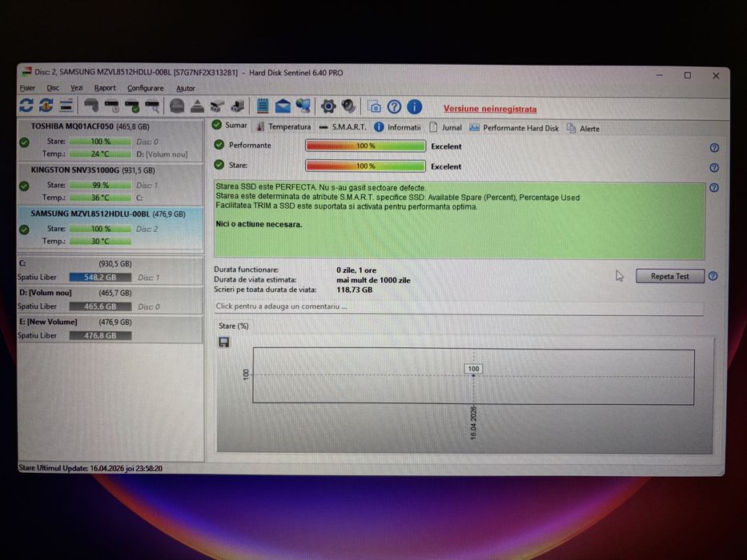Image resolution: width=747 pixels, height=560 pixels.
Task: Click the two gray drives toolbar icon
Action: 217,106
